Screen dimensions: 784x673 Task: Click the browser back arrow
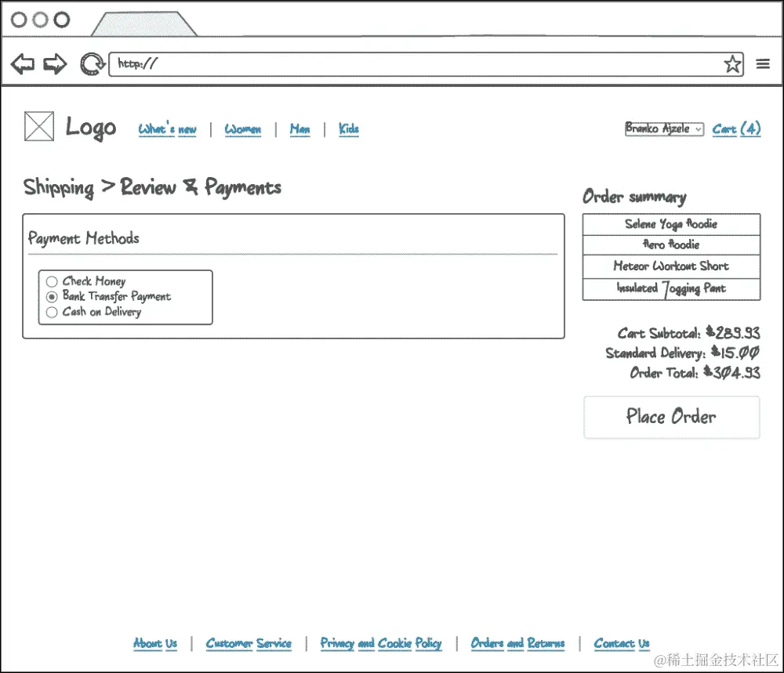coord(23,64)
